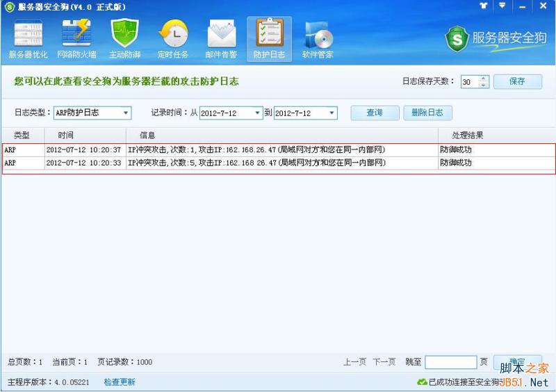
Task: Click the 检查更新 link
Action: 120,382
